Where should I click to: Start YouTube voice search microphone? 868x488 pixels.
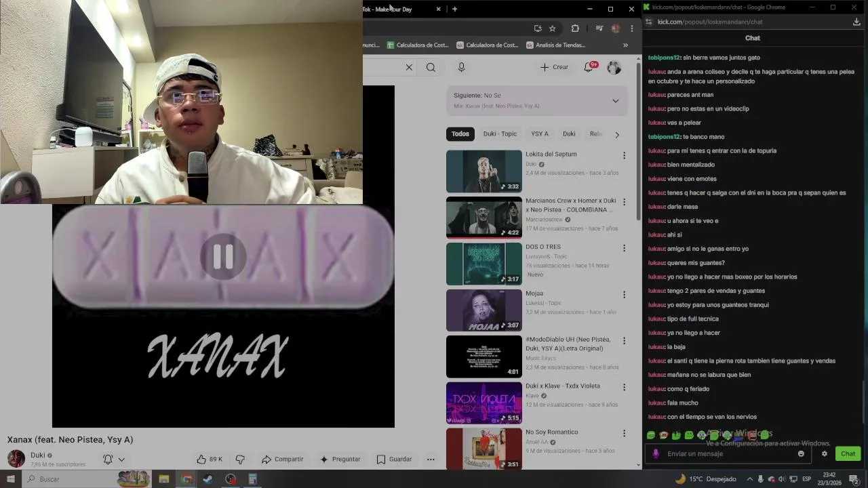pos(461,67)
